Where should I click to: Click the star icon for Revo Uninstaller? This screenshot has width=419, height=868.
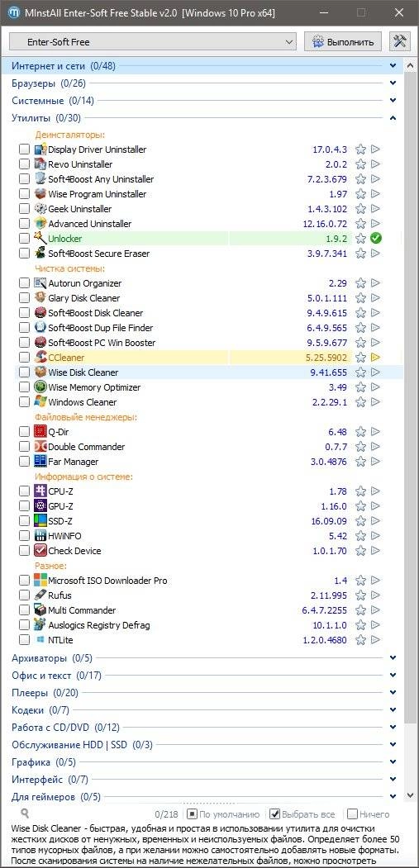pyautogui.click(x=361, y=164)
